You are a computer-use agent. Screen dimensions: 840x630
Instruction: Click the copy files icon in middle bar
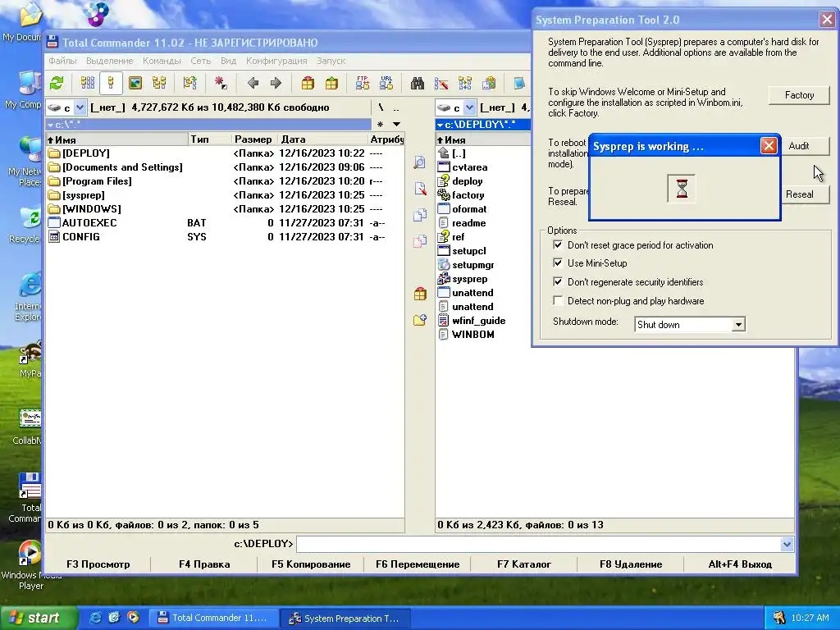click(420, 215)
